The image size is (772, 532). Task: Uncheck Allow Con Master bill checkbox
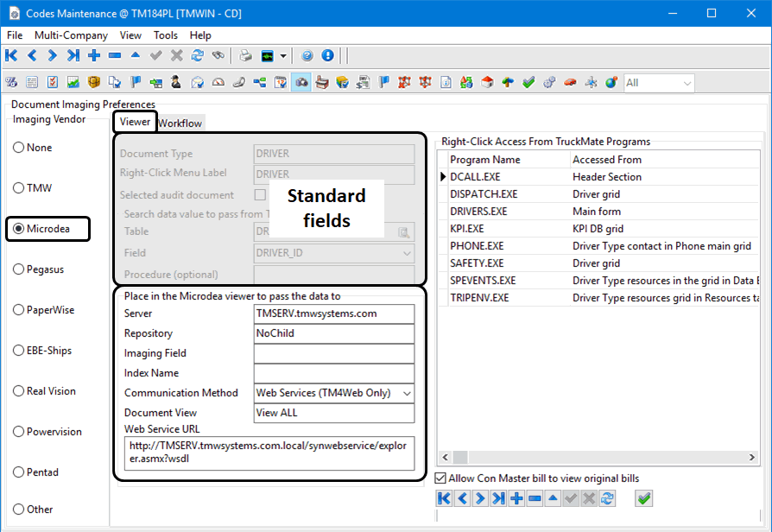[441, 478]
